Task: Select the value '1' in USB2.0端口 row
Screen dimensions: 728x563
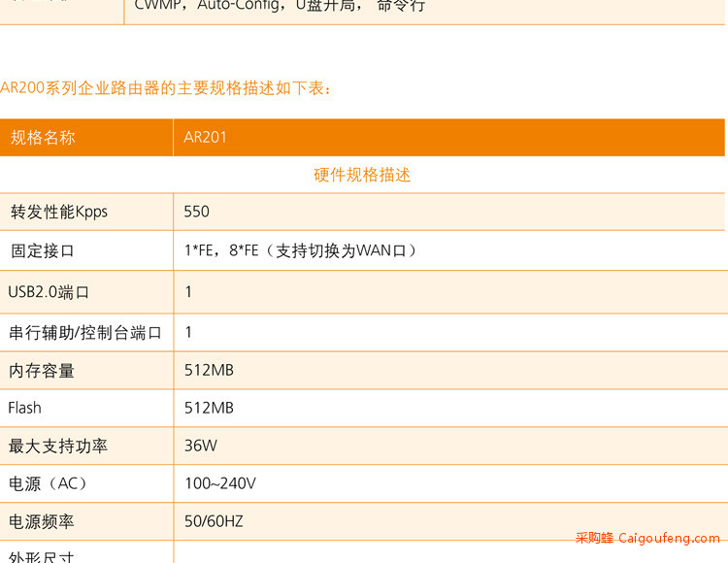Action: pos(188,292)
